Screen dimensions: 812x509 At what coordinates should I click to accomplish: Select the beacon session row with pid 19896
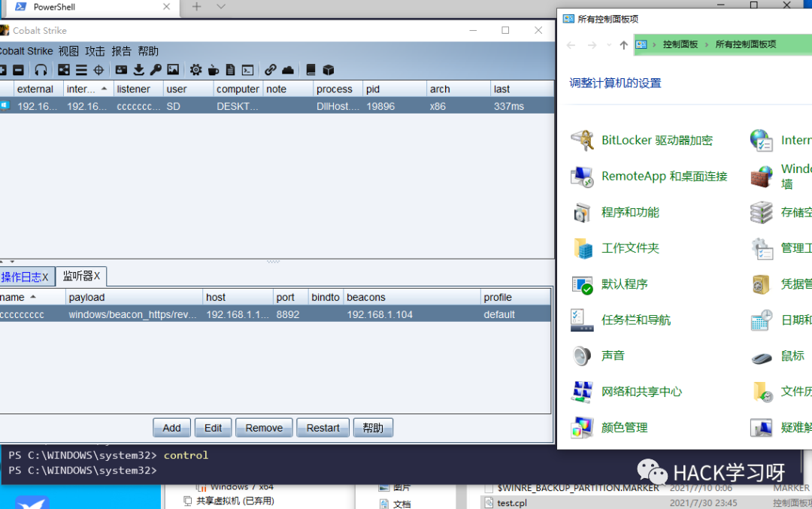click(277, 106)
